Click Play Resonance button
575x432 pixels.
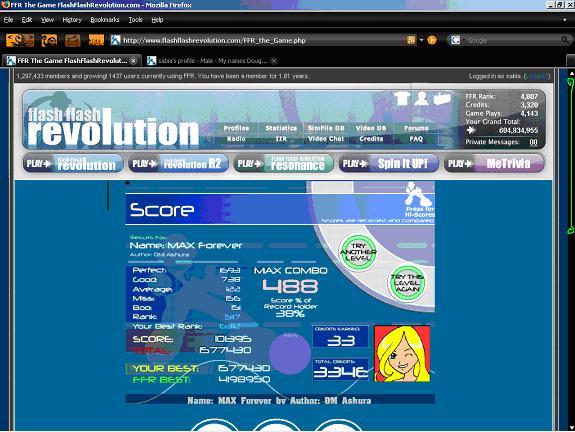point(284,163)
